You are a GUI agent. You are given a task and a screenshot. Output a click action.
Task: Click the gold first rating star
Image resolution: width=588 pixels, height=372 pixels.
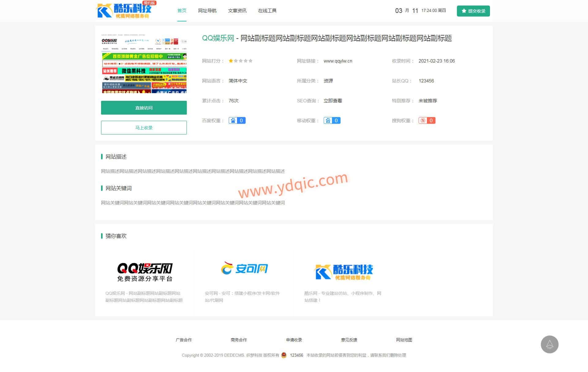pyautogui.click(x=231, y=61)
